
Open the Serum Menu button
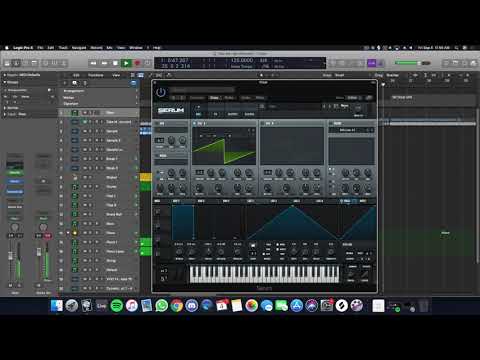pos(344,106)
